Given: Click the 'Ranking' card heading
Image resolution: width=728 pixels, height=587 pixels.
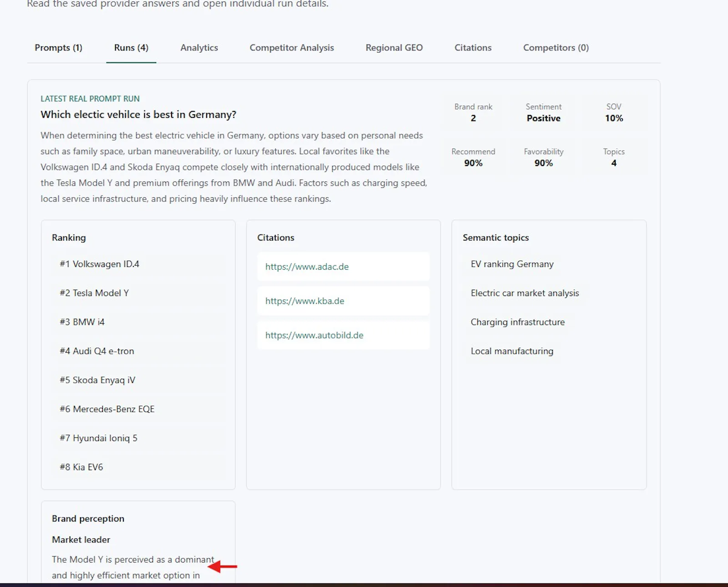Looking at the screenshot, I should (x=69, y=238).
